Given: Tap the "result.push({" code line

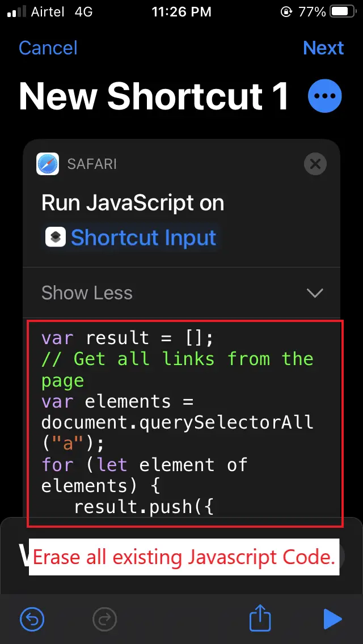Looking at the screenshot, I should [x=144, y=507].
